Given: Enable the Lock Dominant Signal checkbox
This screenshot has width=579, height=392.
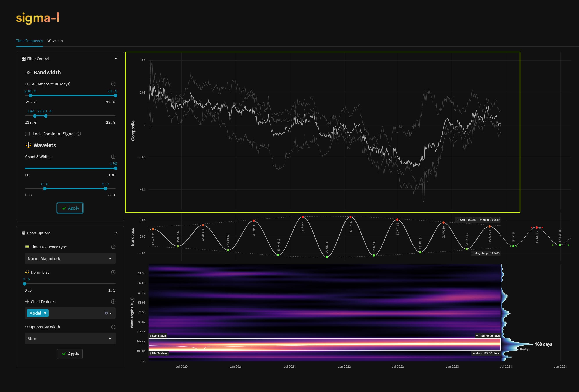Looking at the screenshot, I should pos(27,134).
